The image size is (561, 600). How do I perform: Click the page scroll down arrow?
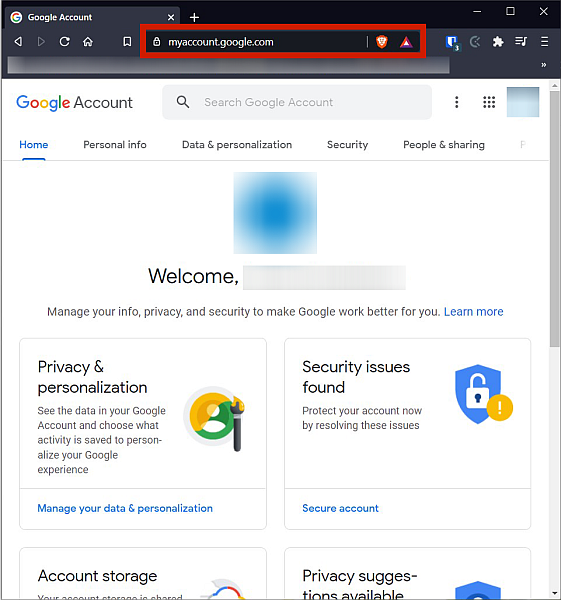pos(554,594)
